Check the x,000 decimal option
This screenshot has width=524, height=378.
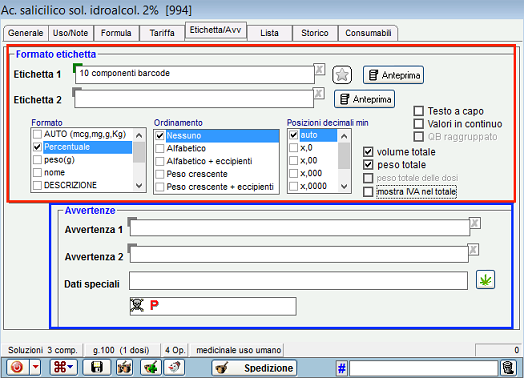coord(293,173)
